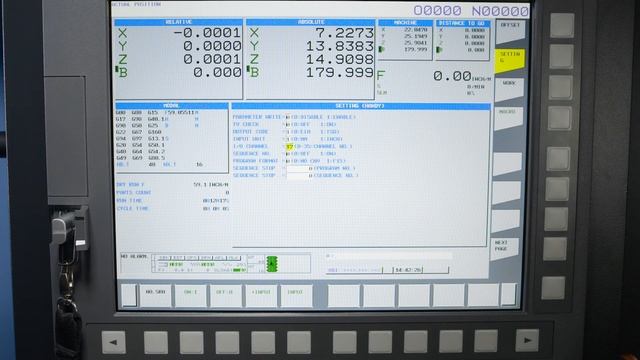The width and height of the screenshot is (640, 360).
Task: Tap the NO.SRH softkey
Action: click(x=156, y=295)
